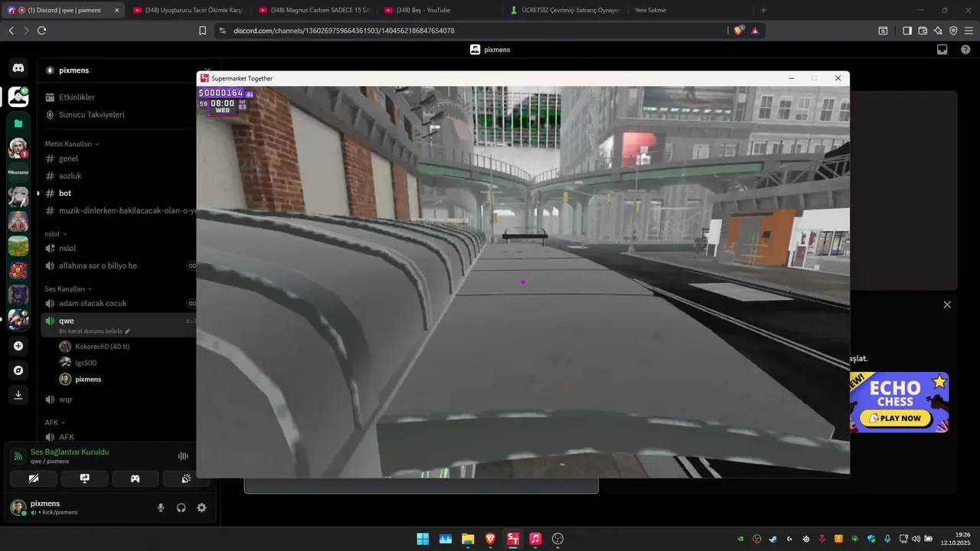Image resolution: width=980 pixels, height=551 pixels.
Task: Open Discord Help question mark icon
Action: pos(965,50)
